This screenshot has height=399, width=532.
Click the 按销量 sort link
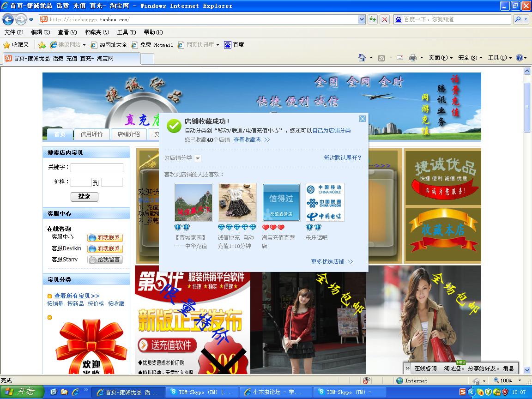pos(55,304)
